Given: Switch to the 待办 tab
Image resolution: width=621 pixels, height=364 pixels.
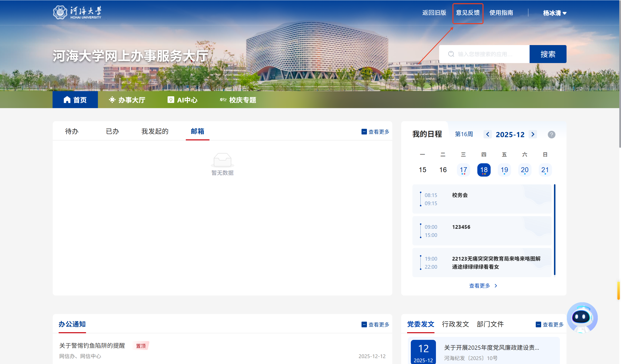Looking at the screenshot, I should [72, 131].
